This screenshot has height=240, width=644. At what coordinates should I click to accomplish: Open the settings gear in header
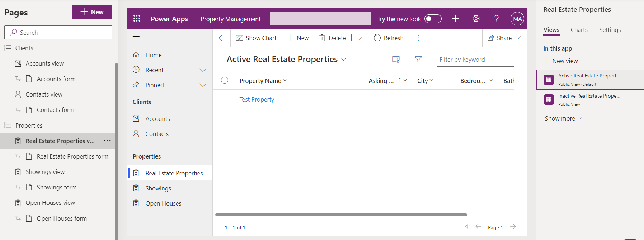click(x=476, y=19)
